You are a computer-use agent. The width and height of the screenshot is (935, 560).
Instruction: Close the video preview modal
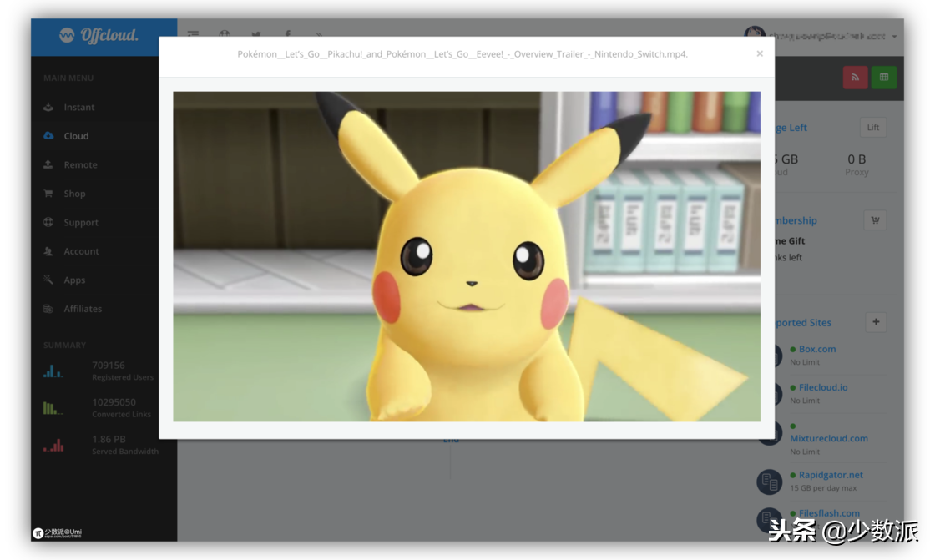[x=759, y=53]
